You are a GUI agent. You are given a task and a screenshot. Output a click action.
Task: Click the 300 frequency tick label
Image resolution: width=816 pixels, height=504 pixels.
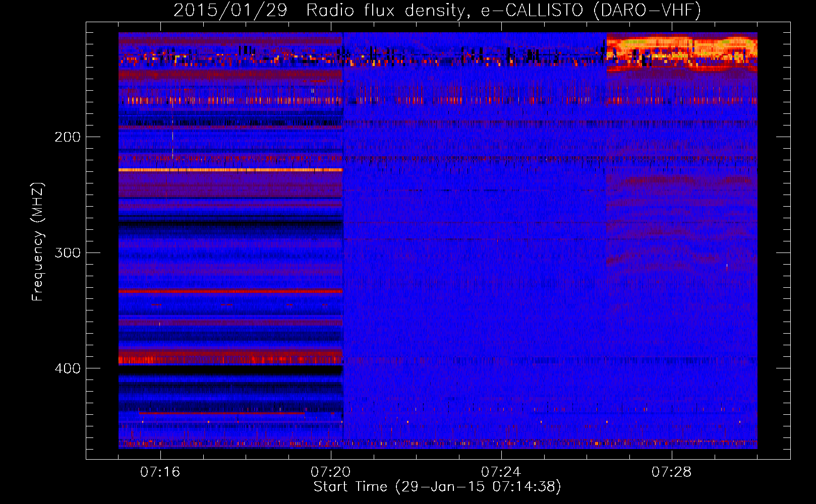[x=68, y=253]
